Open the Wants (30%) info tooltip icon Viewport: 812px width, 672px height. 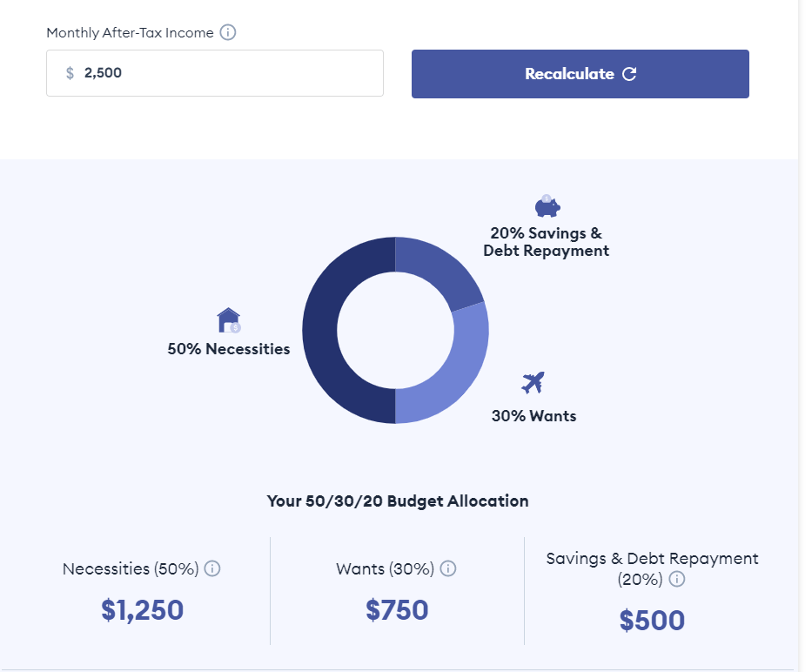(448, 568)
